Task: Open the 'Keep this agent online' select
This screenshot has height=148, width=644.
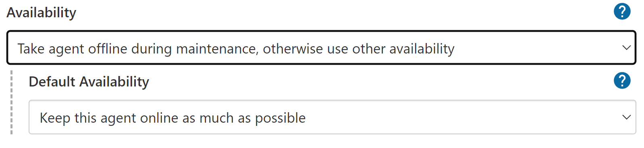Action: [332, 117]
